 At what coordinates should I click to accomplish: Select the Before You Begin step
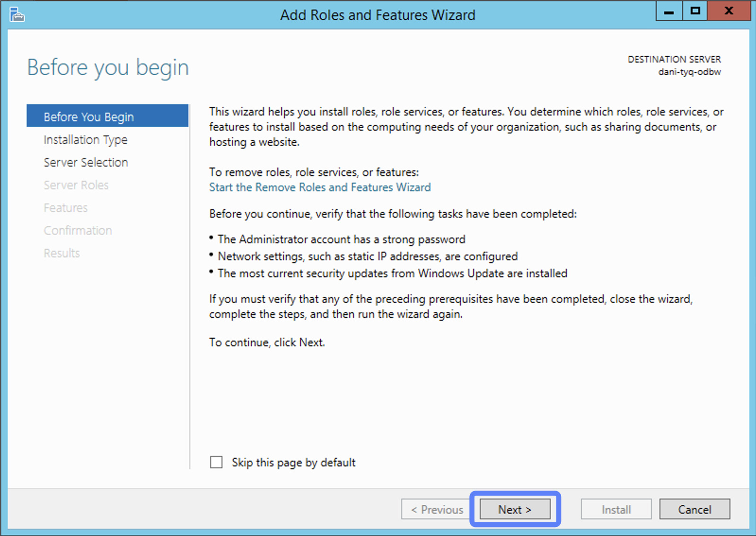89,117
